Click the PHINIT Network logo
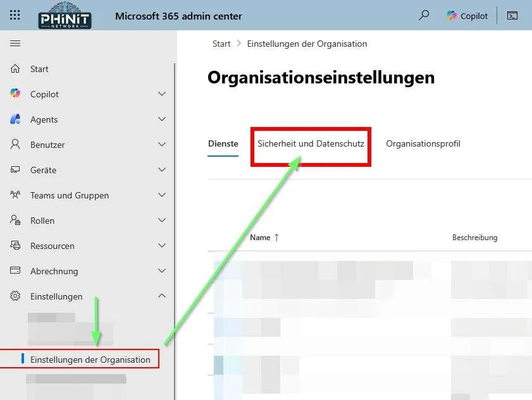Viewport: 532px width, 400px height. [65, 15]
